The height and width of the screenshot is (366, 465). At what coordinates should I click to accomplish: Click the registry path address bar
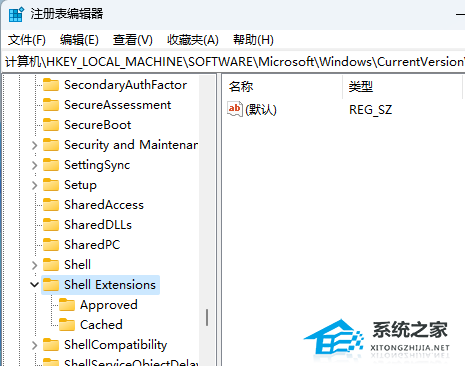pos(234,62)
